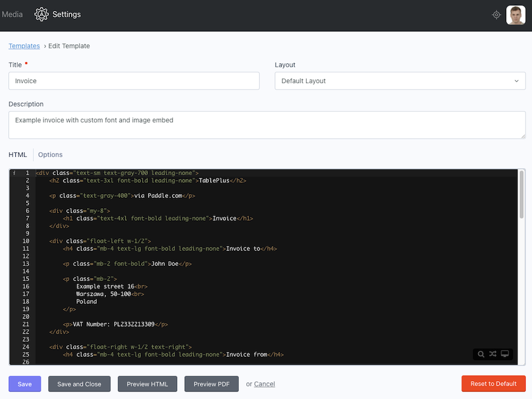Click the Cancel link
The height and width of the screenshot is (399, 532).
tap(264, 384)
